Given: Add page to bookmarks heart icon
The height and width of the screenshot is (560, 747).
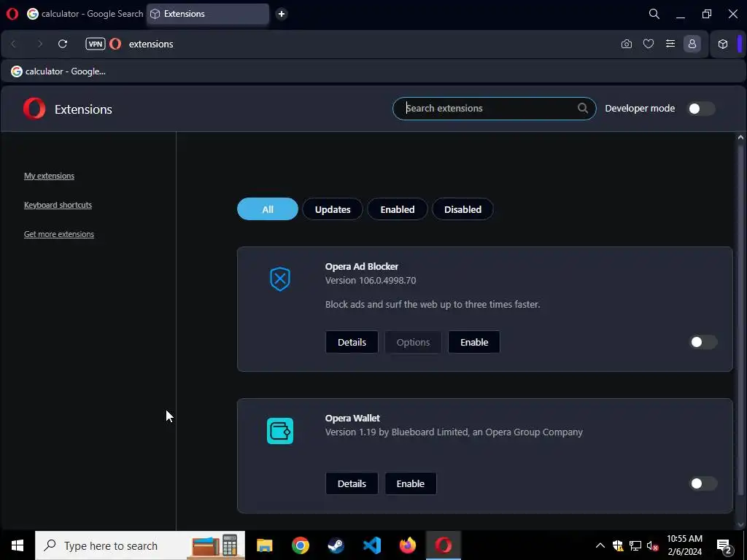Looking at the screenshot, I should [649, 44].
